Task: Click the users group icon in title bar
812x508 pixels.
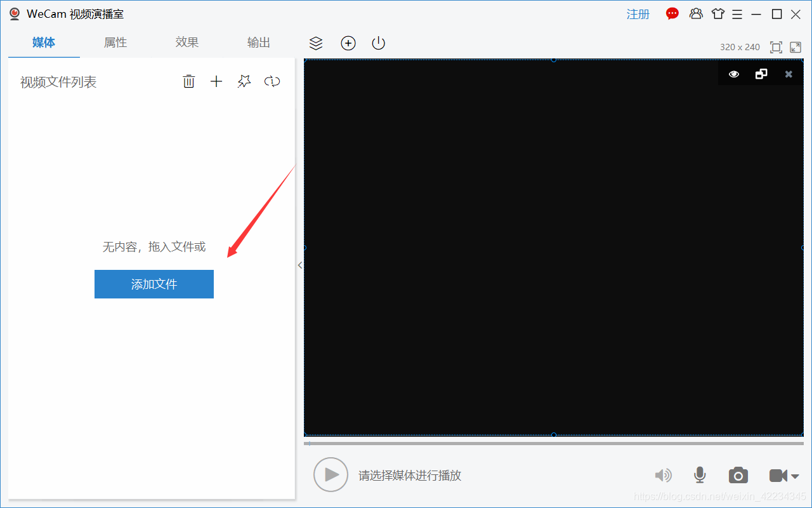Action: pyautogui.click(x=697, y=13)
